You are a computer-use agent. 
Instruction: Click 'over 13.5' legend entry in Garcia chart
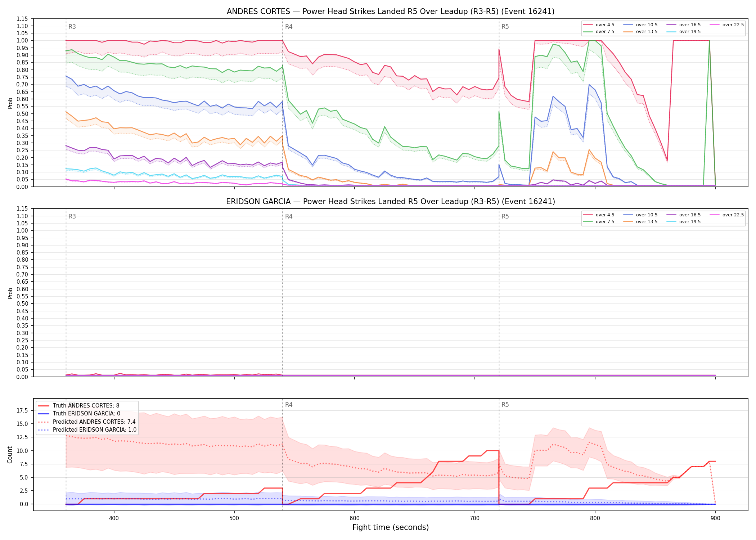coord(640,222)
